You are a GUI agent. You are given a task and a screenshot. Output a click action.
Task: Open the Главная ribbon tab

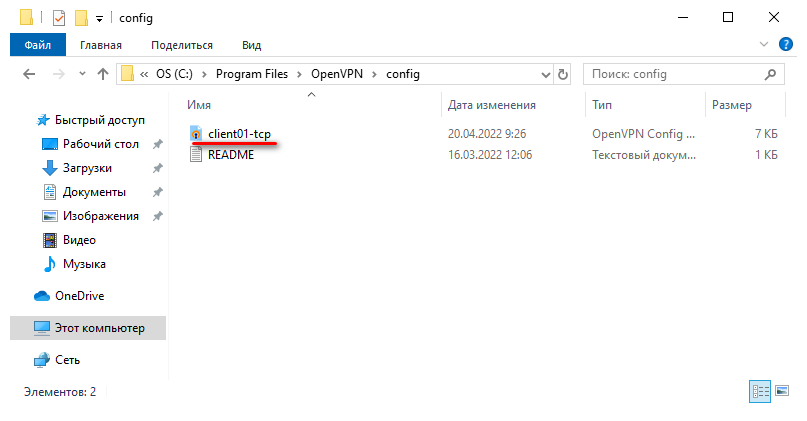101,45
